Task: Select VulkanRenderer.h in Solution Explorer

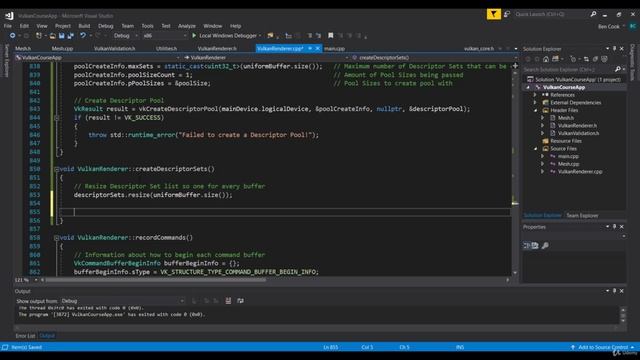Action: click(577, 126)
